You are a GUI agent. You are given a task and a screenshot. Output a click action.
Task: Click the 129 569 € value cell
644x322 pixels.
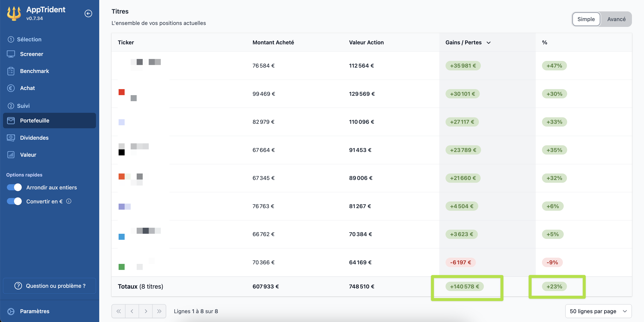(362, 94)
